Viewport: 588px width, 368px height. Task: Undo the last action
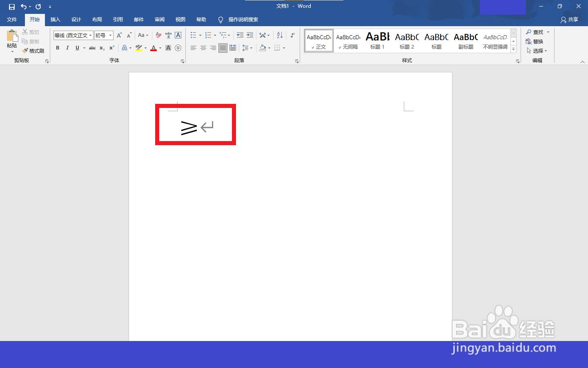[24, 7]
